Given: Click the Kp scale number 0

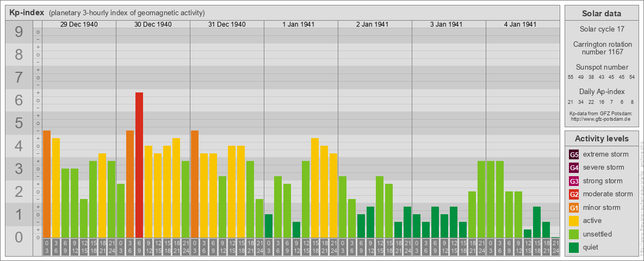Looking at the screenshot, I should [x=19, y=237].
